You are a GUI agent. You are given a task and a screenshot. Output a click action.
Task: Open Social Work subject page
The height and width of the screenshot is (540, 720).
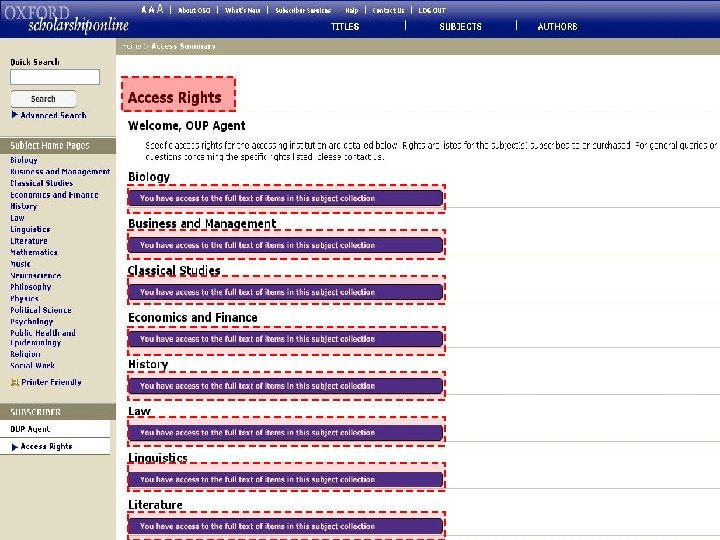[x=33, y=366]
